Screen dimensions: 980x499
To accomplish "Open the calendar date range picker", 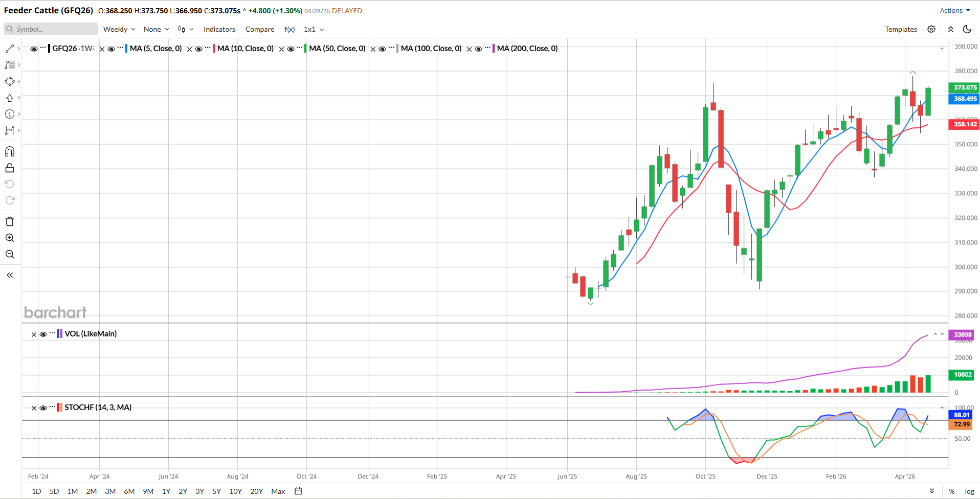I will point(298,491).
